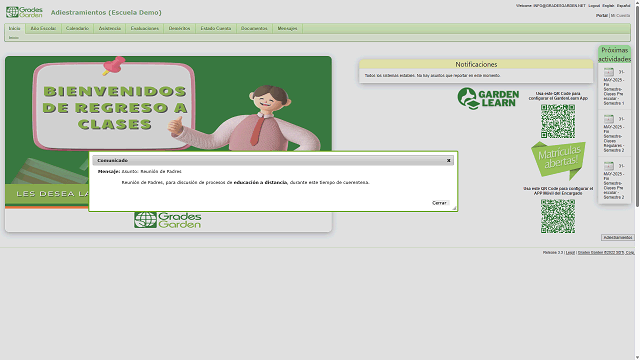Click the 'Asunto: Reunión de Padres' line
The height and width of the screenshot is (360, 640).
pyautogui.click(x=151, y=171)
